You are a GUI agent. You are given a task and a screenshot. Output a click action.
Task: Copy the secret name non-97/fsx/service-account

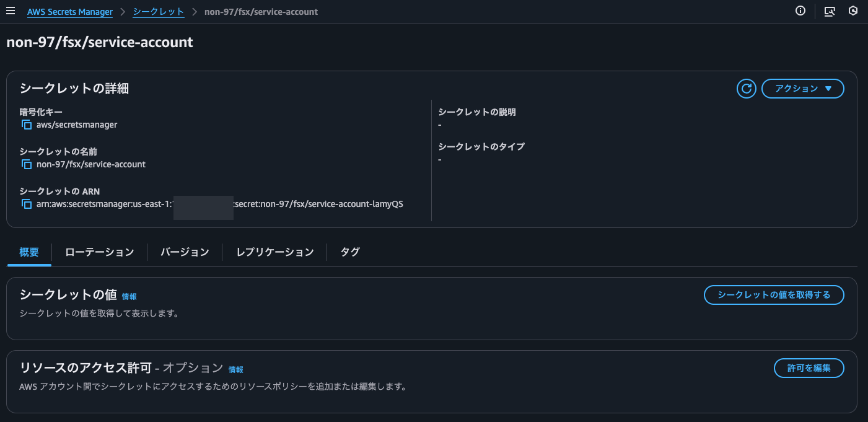tap(25, 164)
